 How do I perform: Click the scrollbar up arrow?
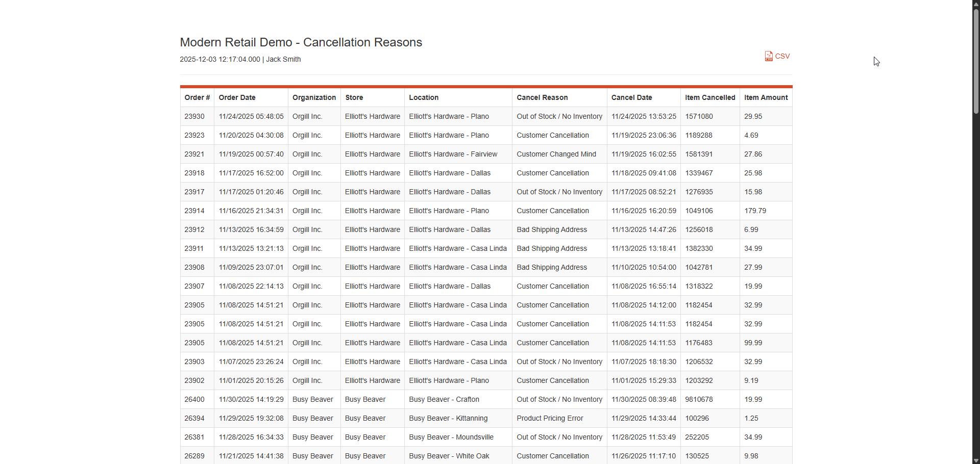point(976,3)
